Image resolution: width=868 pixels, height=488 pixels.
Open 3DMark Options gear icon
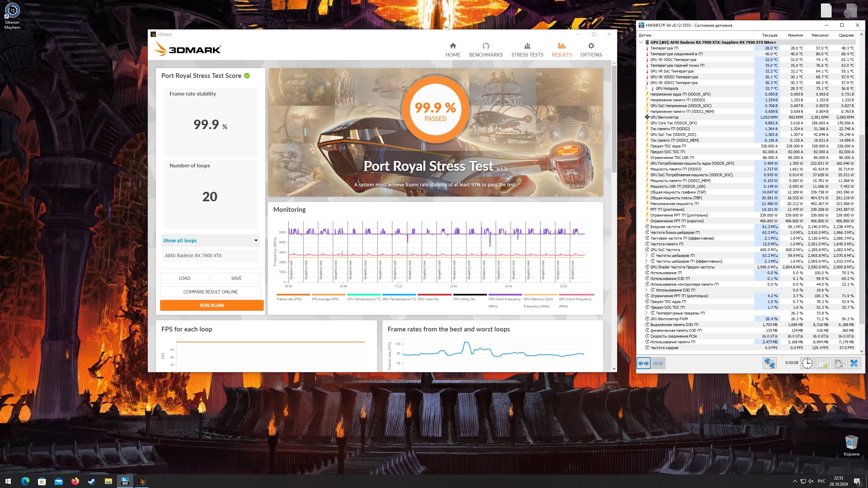591,49
